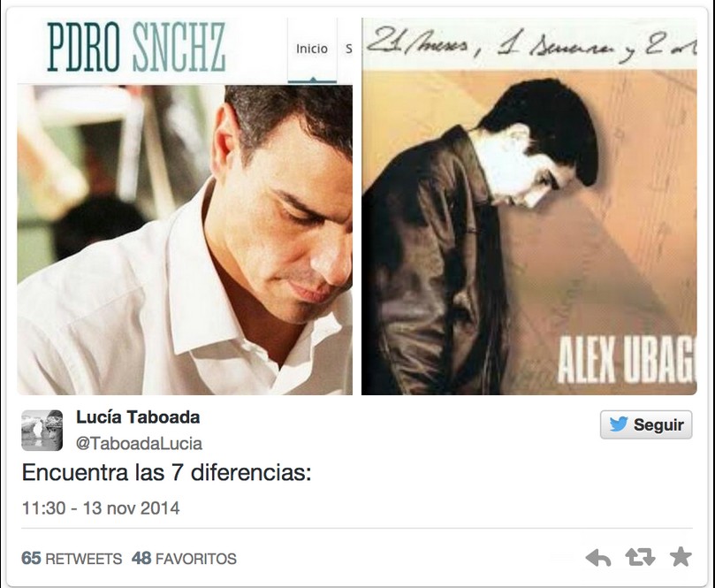
Task: View the 48 FAVORITOS list
Action: point(184,558)
